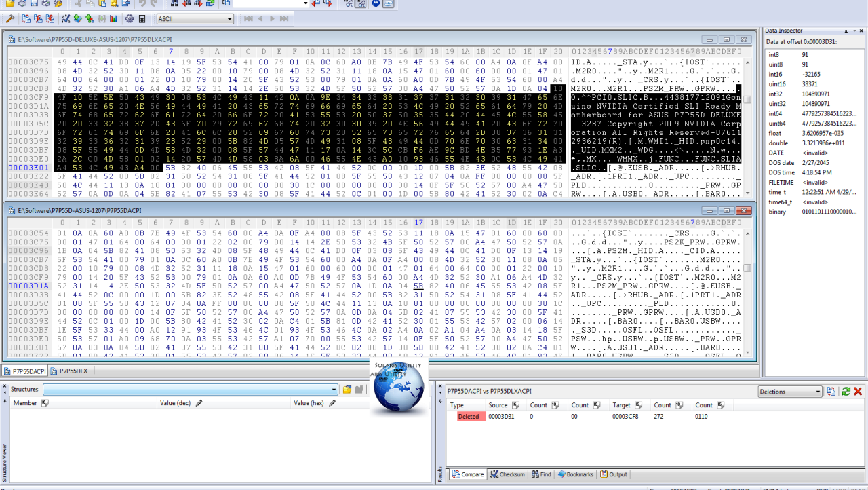Click the vertical scrollbar thumb of P7P55DACPI window

(x=748, y=267)
